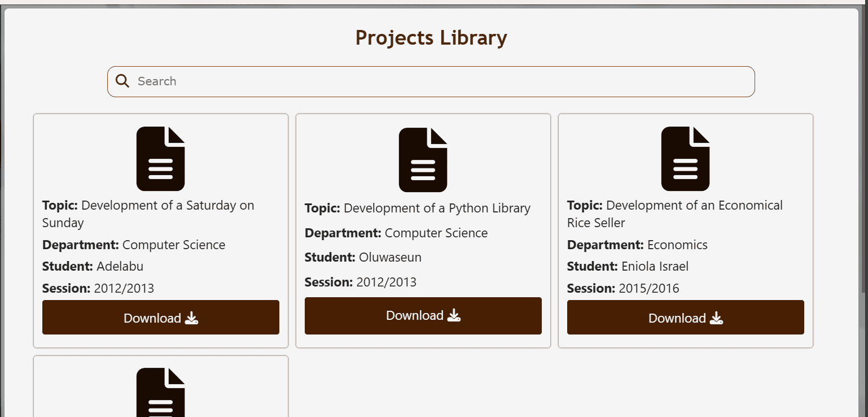Viewport: 868px width, 417px height.
Task: Select Oluwaseun's project card
Action: [x=423, y=230]
